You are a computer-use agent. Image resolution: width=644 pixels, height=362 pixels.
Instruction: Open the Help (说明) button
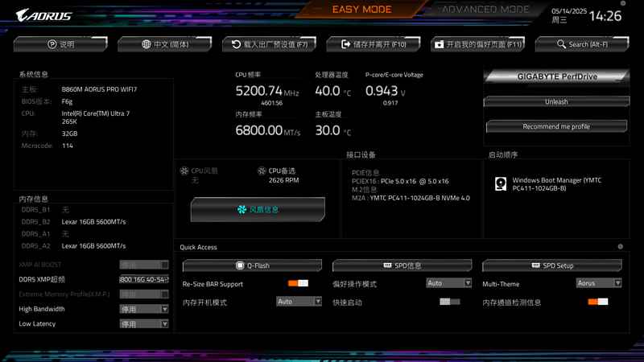(60, 44)
